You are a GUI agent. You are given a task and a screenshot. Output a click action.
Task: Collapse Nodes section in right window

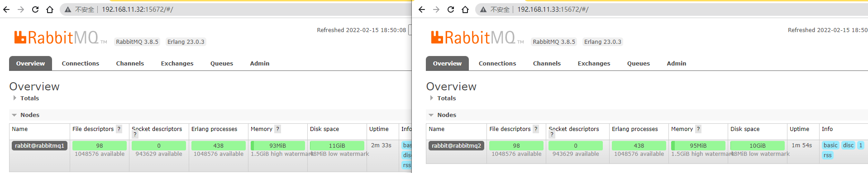(443, 115)
